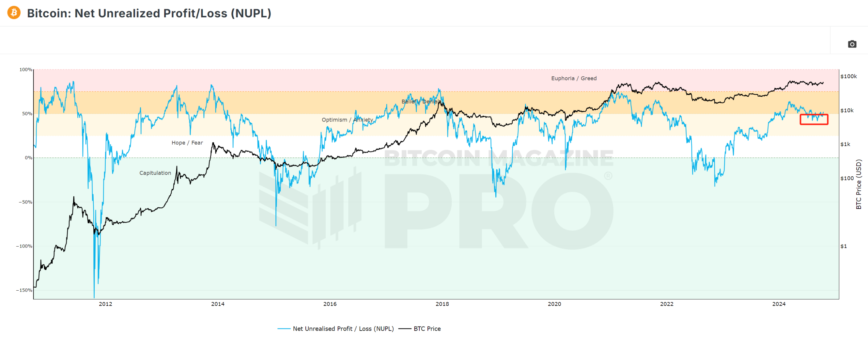Image resolution: width=868 pixels, height=337 pixels.
Task: Toggle the NUPL series in legend
Action: 343,329
